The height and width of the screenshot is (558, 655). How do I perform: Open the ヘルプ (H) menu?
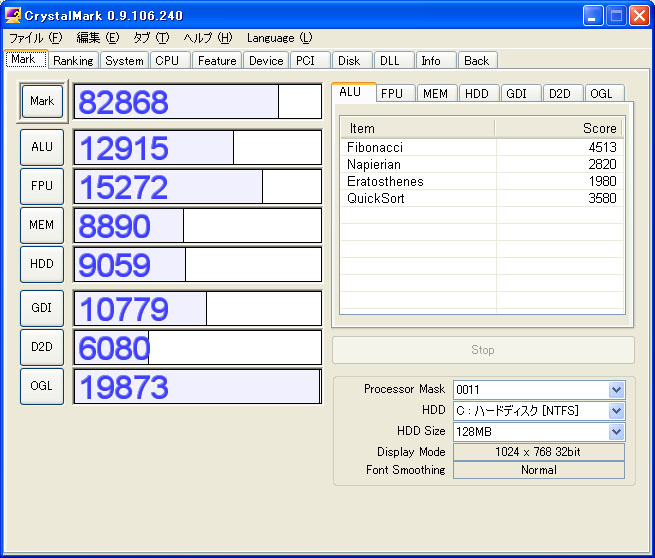click(208, 38)
